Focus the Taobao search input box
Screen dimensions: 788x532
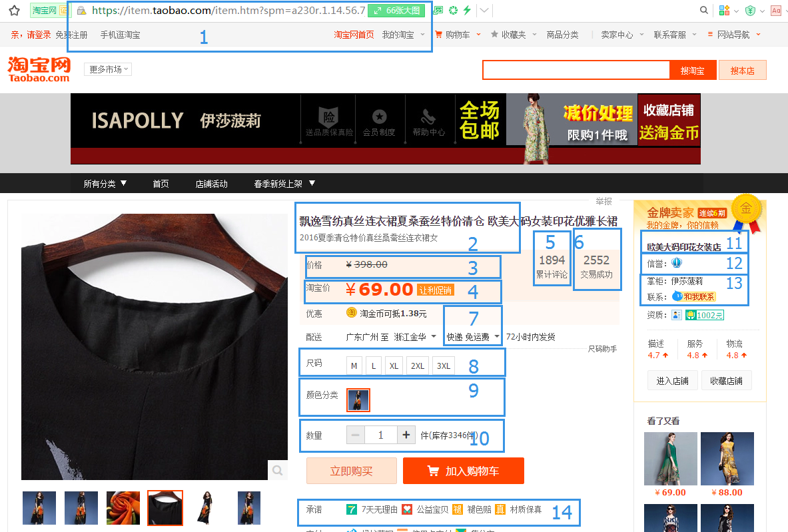pyautogui.click(x=576, y=71)
